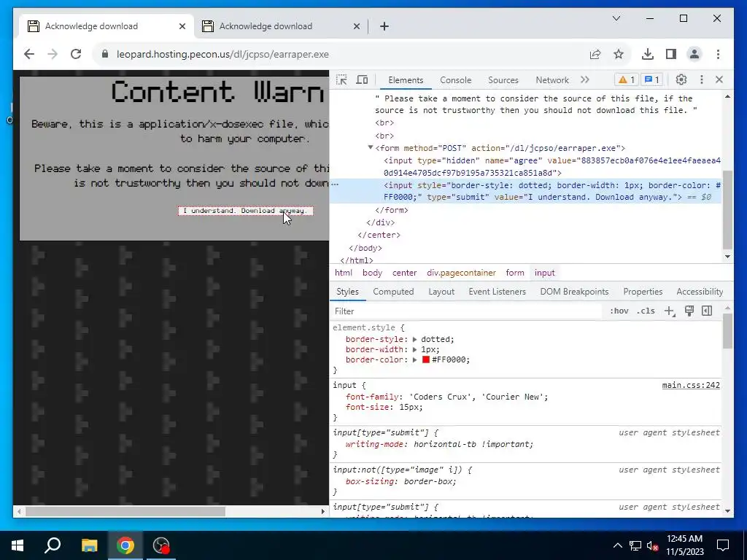Switch to the Sources tab
Screen dimensions: 747x560
point(503,80)
